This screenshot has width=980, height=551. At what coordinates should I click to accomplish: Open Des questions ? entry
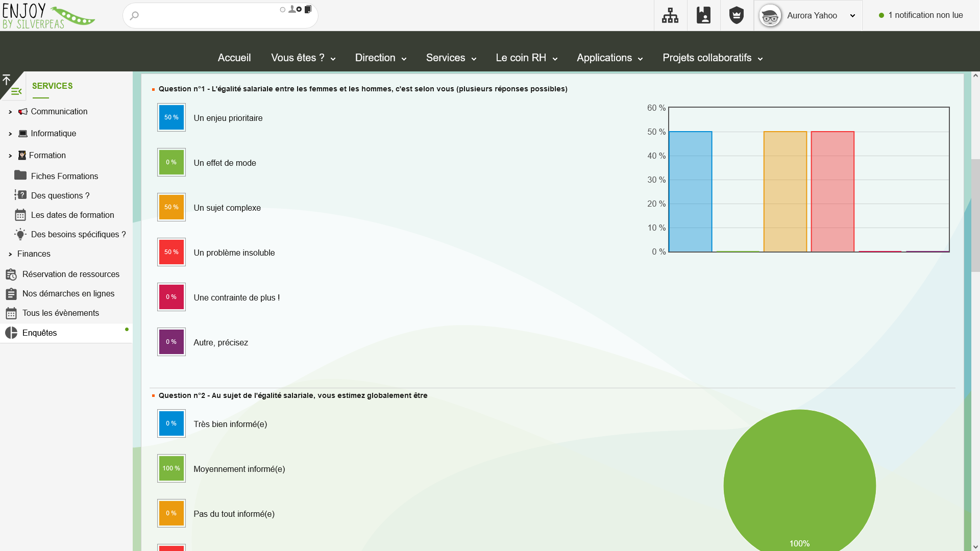click(60, 195)
